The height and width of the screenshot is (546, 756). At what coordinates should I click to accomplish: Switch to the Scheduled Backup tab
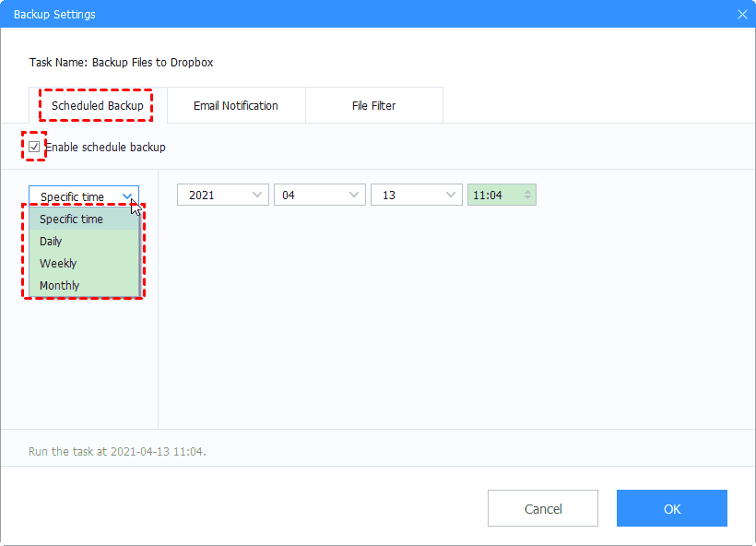click(98, 106)
